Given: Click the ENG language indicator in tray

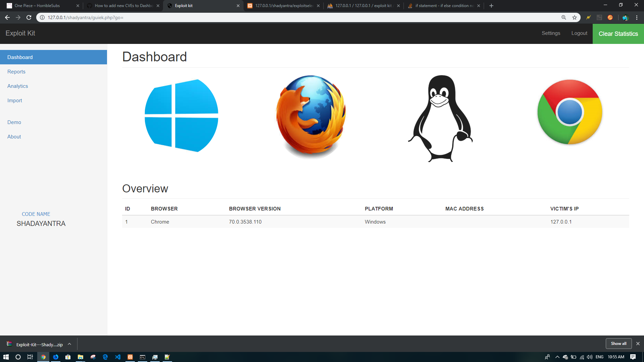Looking at the screenshot, I should click(599, 357).
